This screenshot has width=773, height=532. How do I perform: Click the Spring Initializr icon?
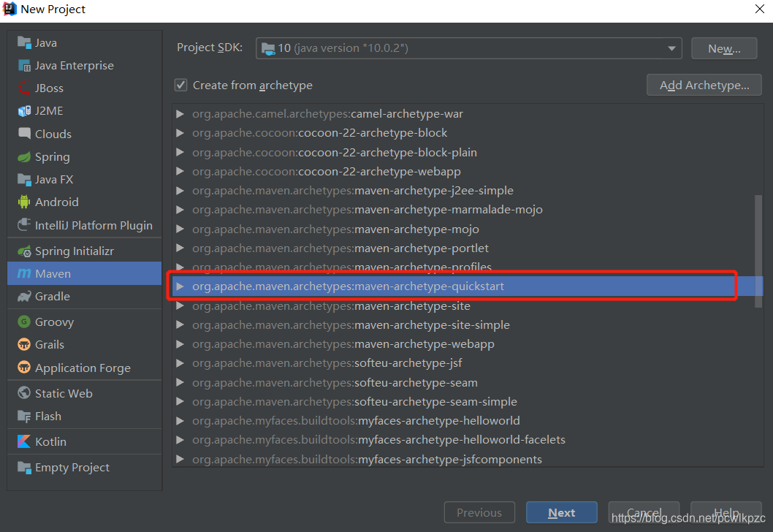tap(24, 251)
